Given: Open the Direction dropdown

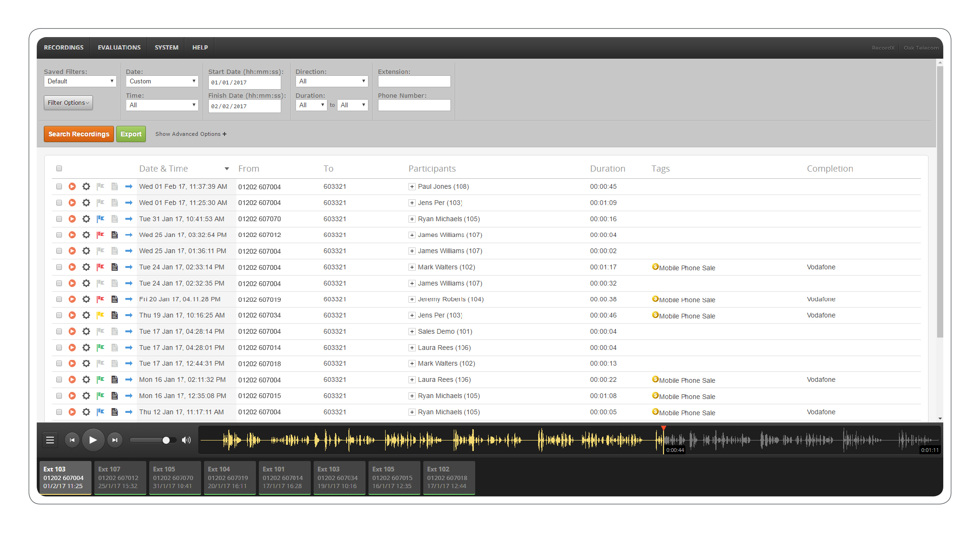Looking at the screenshot, I should pos(332,81).
